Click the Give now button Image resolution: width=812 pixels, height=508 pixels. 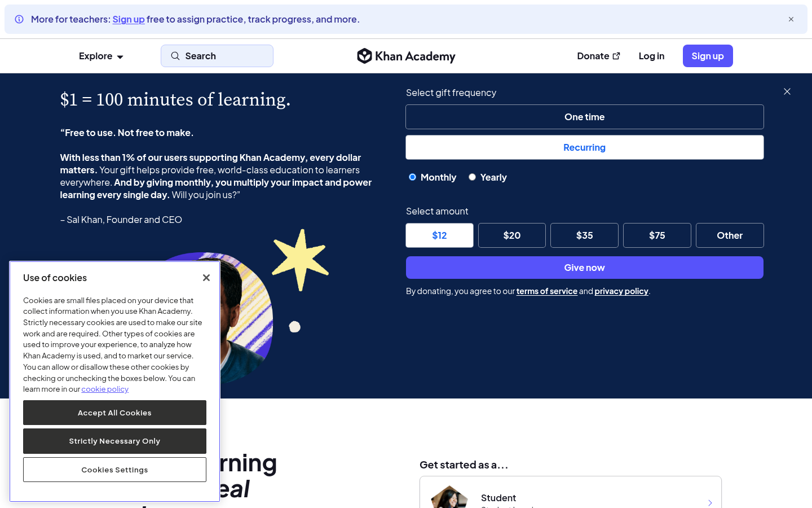click(x=585, y=268)
